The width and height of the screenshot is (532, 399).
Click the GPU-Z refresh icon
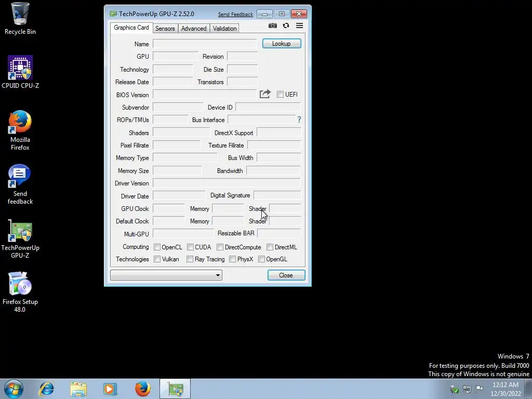[286, 26]
